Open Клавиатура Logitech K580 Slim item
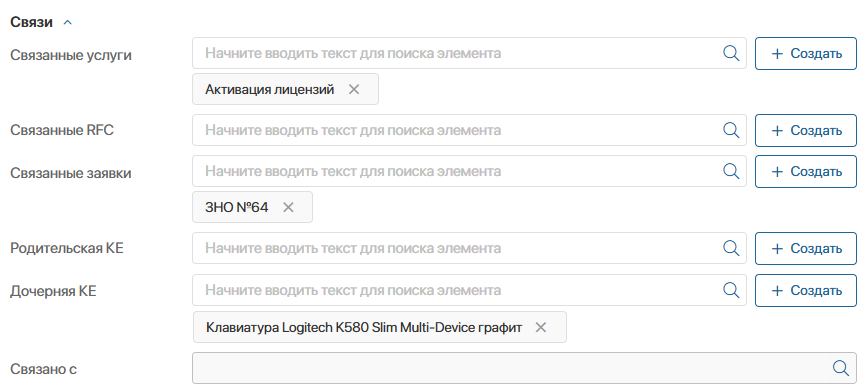Image resolution: width=866 pixels, height=392 pixels. point(364,327)
